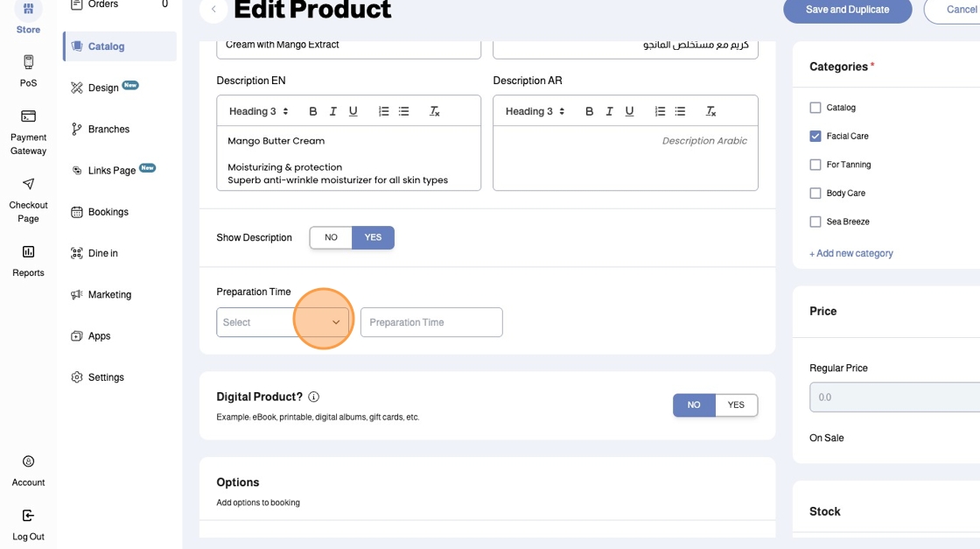Click Save and Duplicate button
The image size is (980, 549).
click(x=847, y=10)
